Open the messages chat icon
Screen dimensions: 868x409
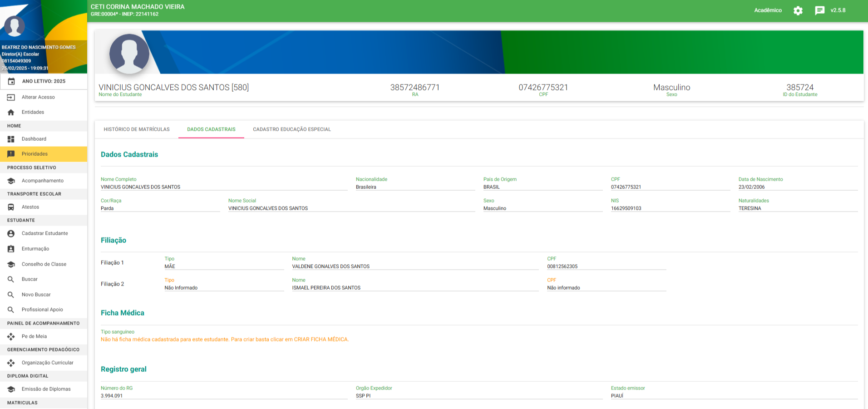(x=819, y=10)
